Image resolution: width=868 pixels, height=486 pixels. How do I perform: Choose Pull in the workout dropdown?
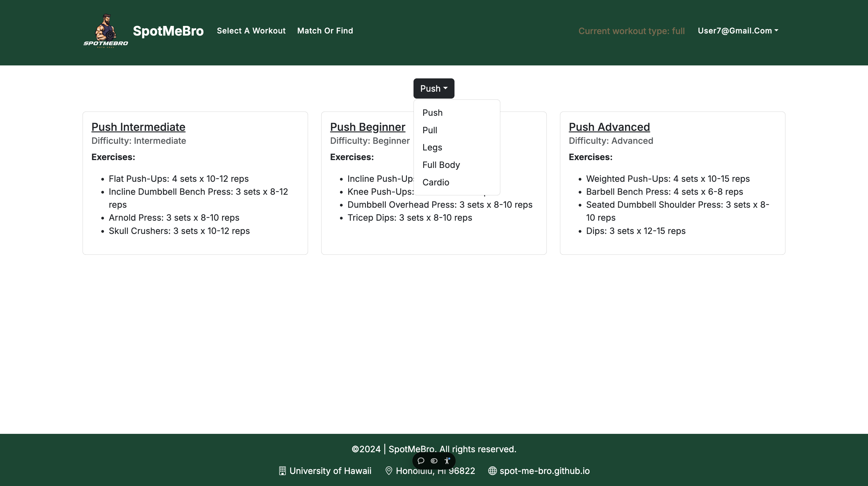tap(429, 130)
